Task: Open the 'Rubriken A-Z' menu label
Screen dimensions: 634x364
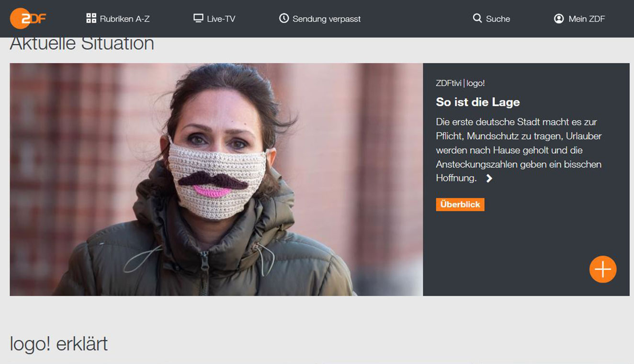Action: tap(125, 19)
